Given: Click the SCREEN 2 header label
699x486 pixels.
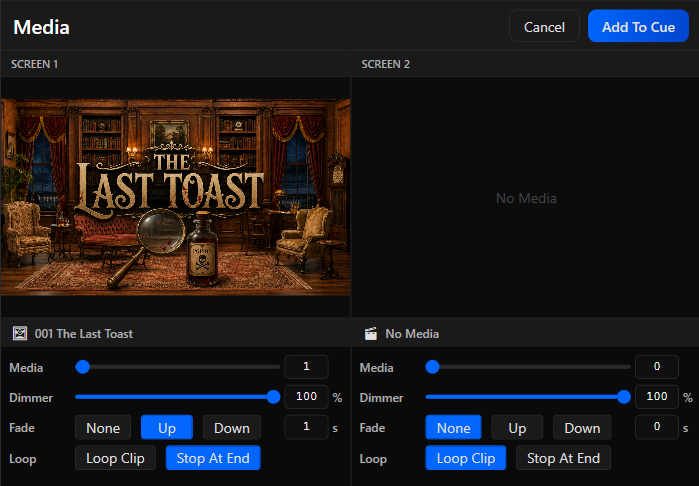Looking at the screenshot, I should (385, 64).
